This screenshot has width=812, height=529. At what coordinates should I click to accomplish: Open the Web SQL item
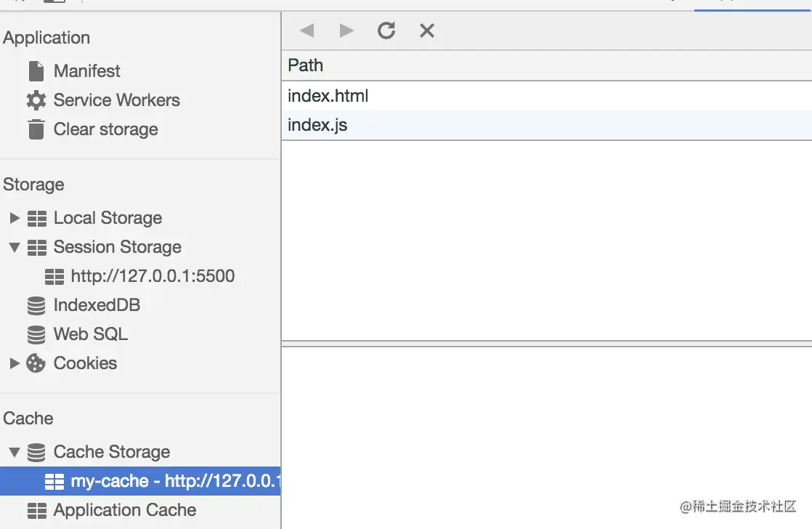point(91,334)
